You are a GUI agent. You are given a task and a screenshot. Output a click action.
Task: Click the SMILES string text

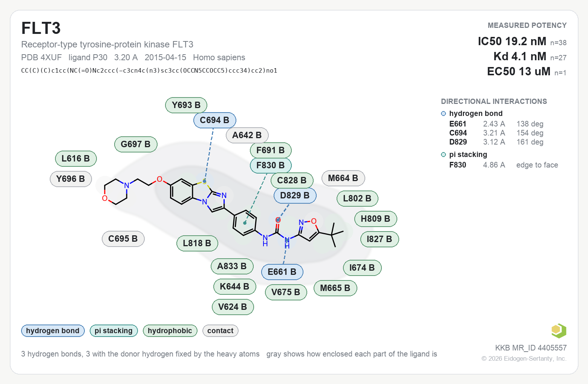point(149,70)
